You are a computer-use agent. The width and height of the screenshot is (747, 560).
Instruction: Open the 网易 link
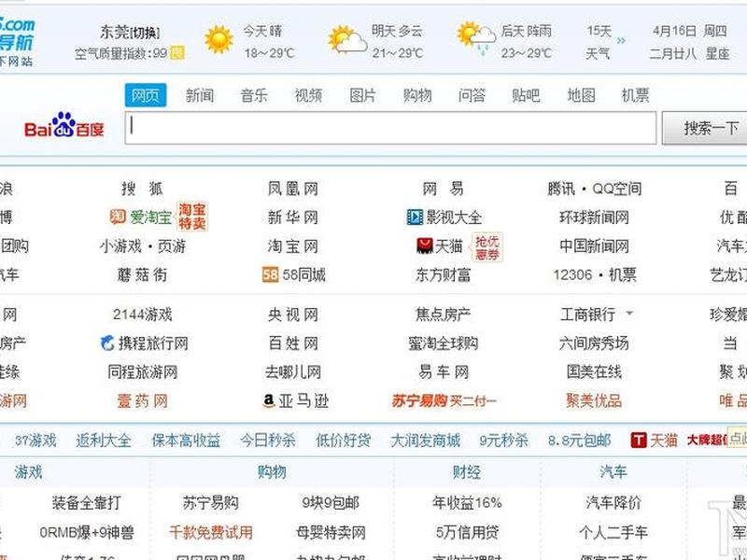tap(443, 189)
